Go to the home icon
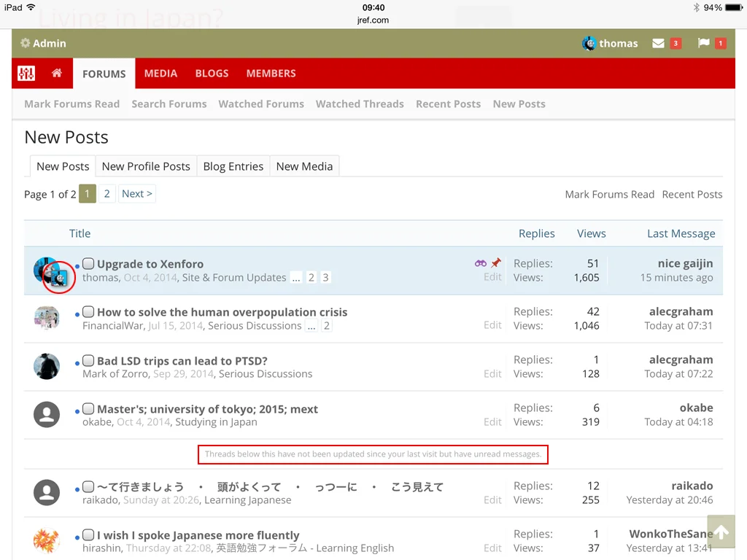The width and height of the screenshot is (747, 560). pyautogui.click(x=57, y=73)
